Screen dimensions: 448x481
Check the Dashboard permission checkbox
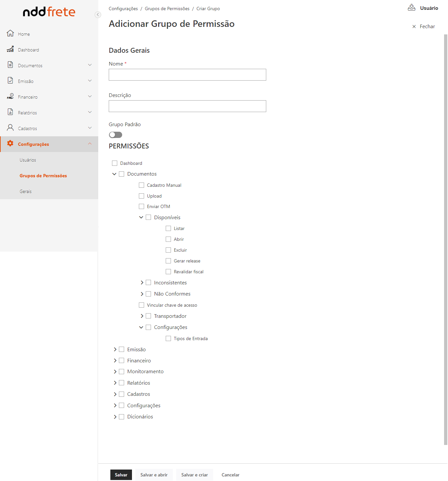pos(115,163)
